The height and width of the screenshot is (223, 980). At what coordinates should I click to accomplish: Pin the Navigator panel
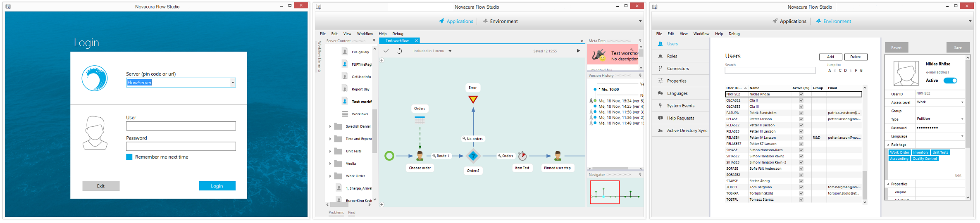[x=640, y=174]
